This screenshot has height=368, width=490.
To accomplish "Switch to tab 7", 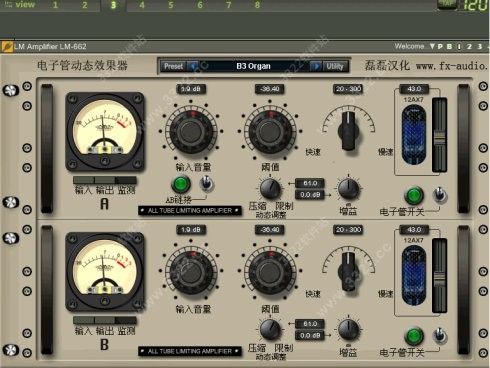I will coord(228,5).
